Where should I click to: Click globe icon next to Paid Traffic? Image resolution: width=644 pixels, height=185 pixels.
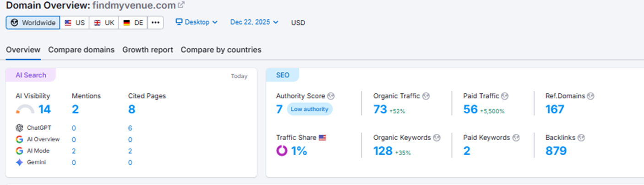pyautogui.click(x=505, y=96)
